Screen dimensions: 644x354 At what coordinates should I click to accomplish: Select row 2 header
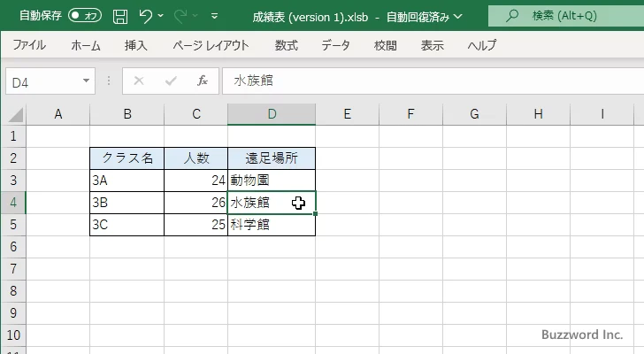coord(13,158)
